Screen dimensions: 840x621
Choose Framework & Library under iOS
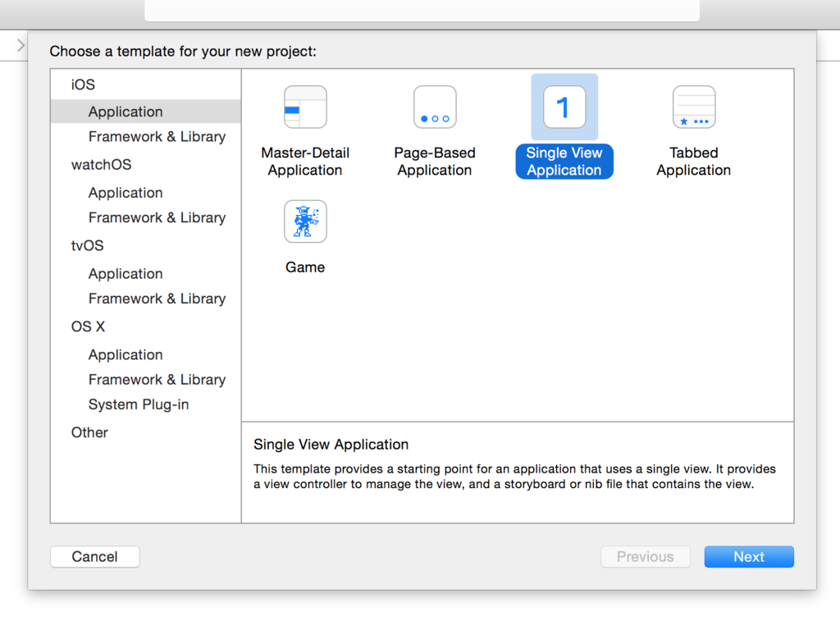click(x=157, y=137)
